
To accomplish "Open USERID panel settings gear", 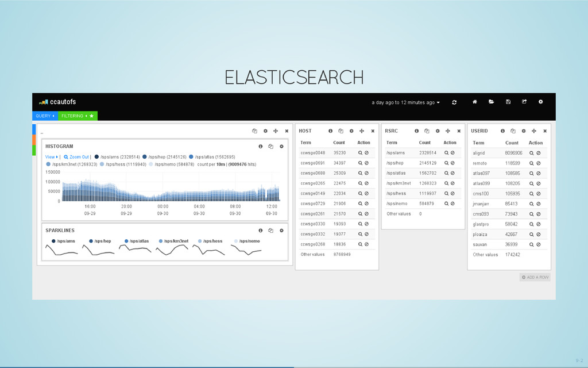I will 524,131.
